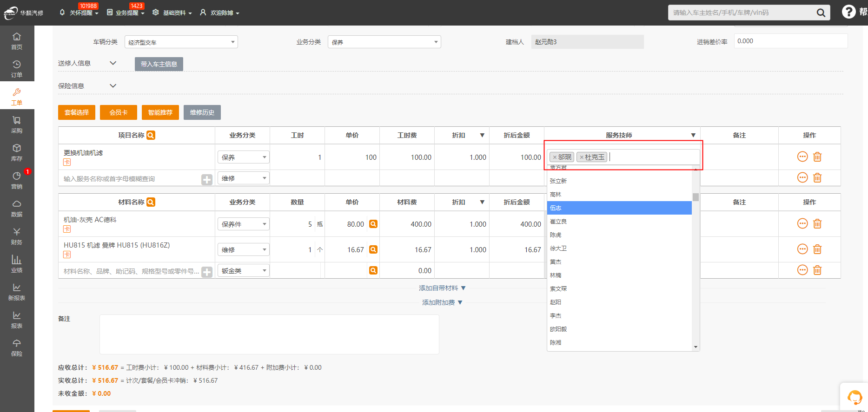Click the magnifier beside 材料名称 header
868x412 pixels.
(x=151, y=202)
